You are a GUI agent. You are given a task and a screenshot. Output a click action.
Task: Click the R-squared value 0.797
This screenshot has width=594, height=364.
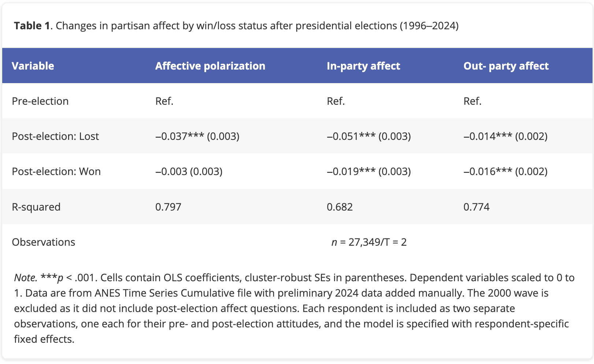[168, 207]
